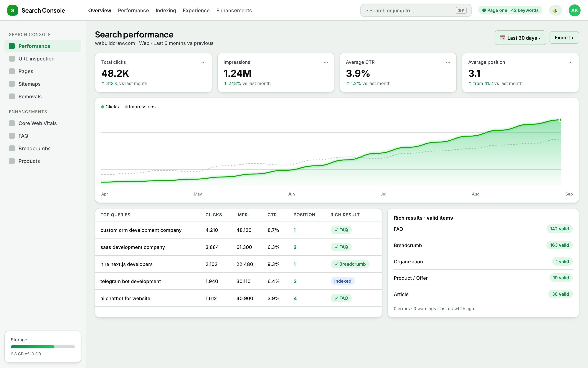Sort by the CLICKS column header
The image size is (588, 368).
[214, 215]
